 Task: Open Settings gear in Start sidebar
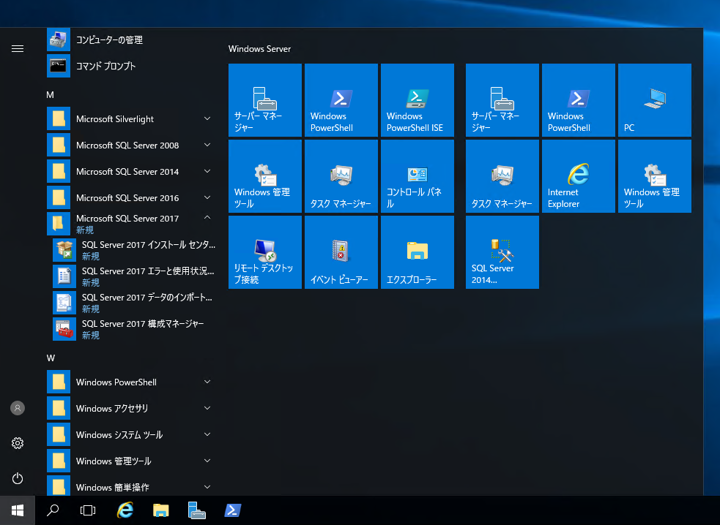17,443
